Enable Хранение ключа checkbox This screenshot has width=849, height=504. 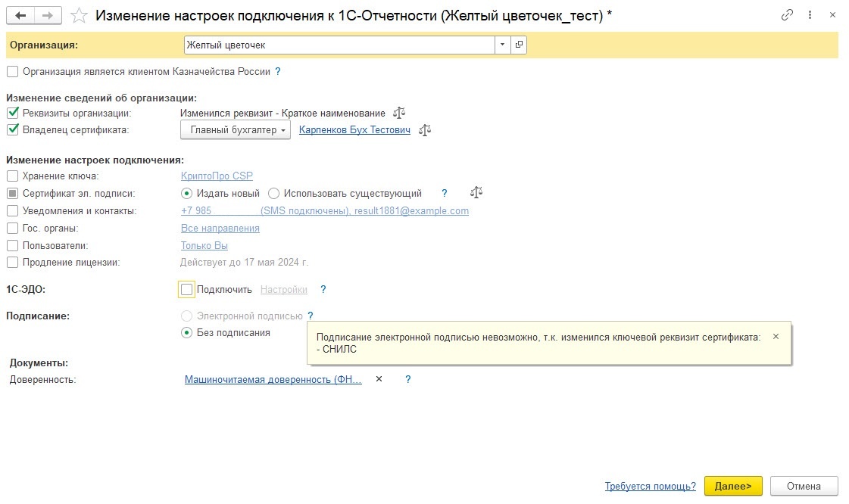coord(12,176)
